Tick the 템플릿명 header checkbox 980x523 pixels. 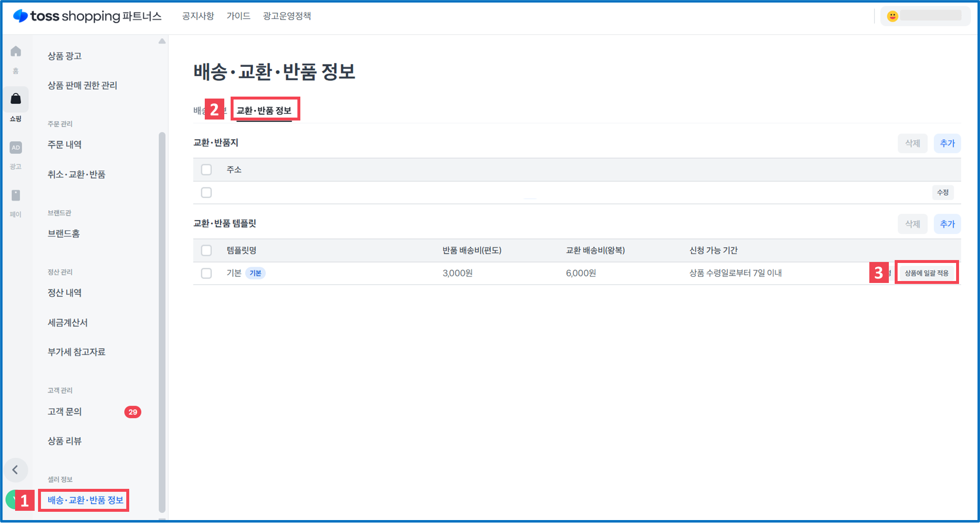click(x=206, y=251)
